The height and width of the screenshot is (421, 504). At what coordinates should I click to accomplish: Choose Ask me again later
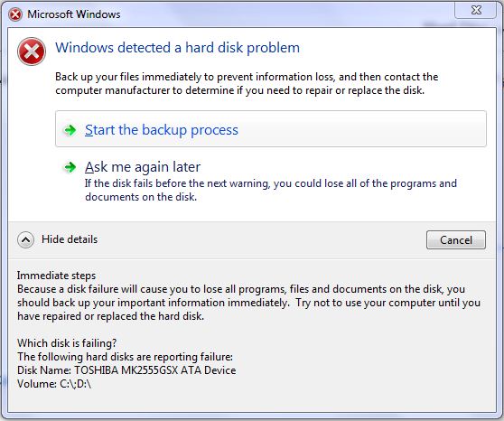(x=143, y=167)
